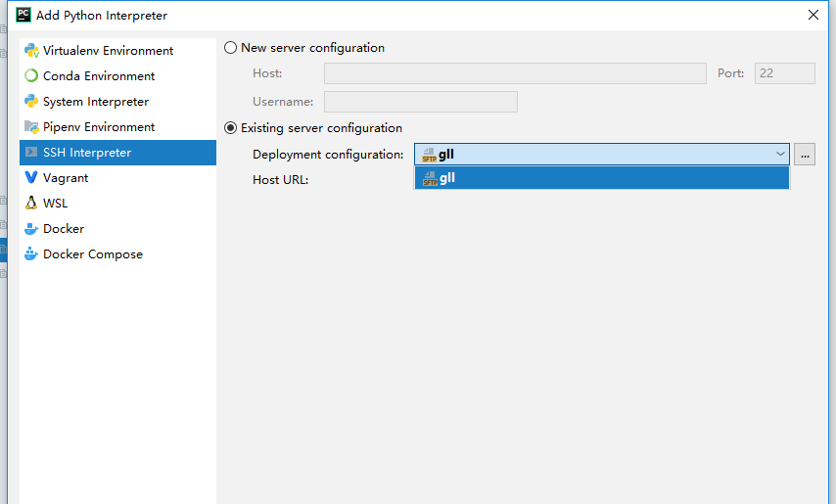836x504 pixels.
Task: Select Virtualenv Environment in the sidebar
Action: coord(117,51)
